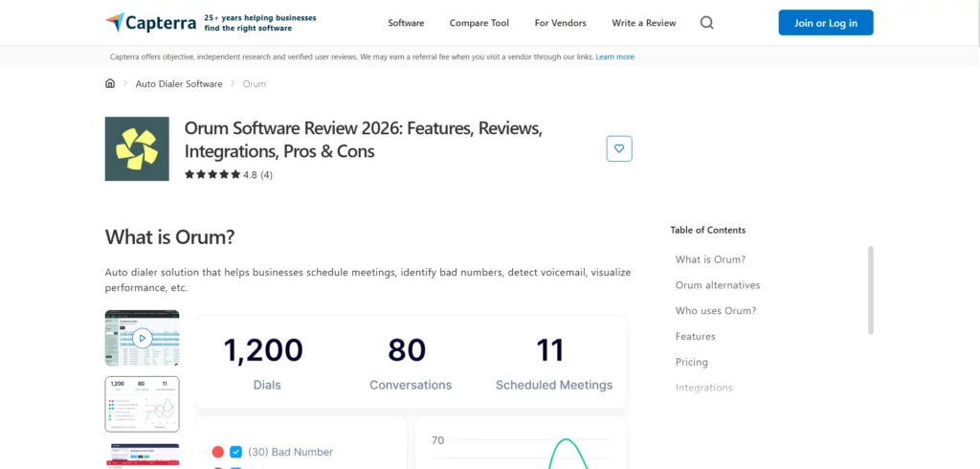The width and height of the screenshot is (980, 469).
Task: Click the What is Orum? heading
Action: tap(169, 237)
